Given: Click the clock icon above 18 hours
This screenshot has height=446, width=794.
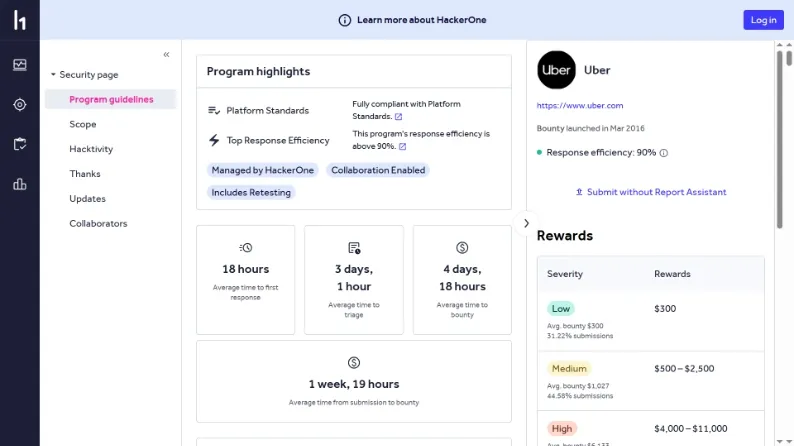Looking at the screenshot, I should pos(246,248).
